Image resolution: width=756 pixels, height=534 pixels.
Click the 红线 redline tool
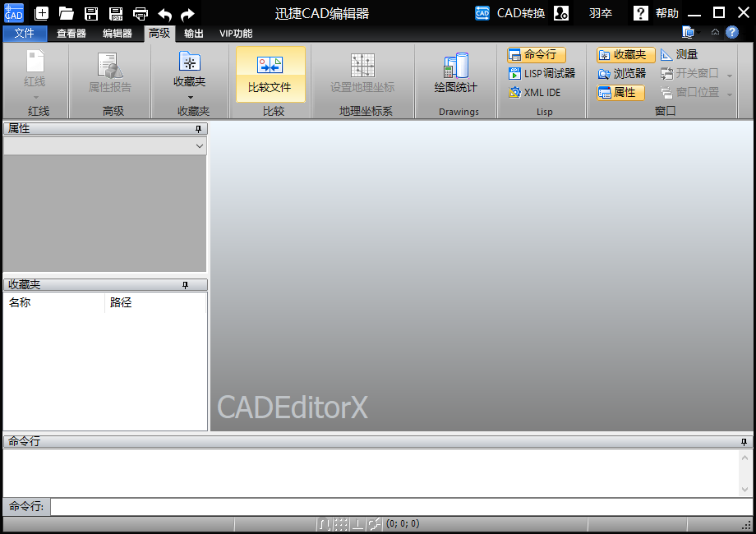35,74
